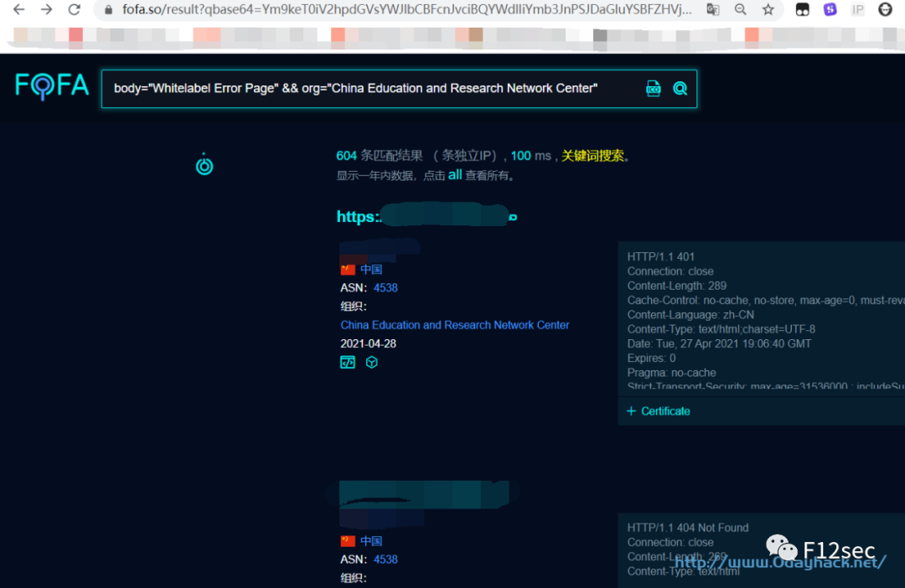Viewport: 905px width, 588px height.
Task: Click the cube icon in first result
Action: point(372,363)
